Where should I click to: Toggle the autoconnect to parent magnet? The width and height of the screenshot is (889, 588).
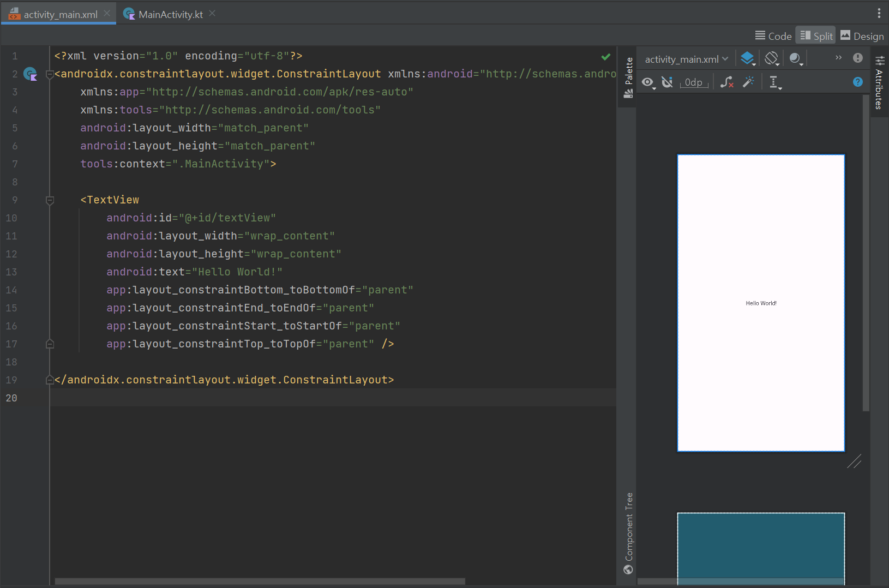[667, 82]
